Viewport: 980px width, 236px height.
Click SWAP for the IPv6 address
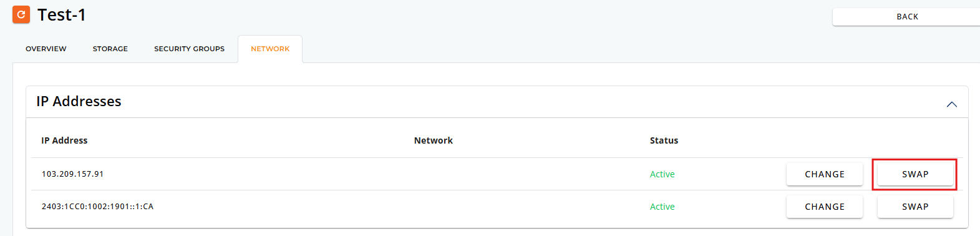click(915, 207)
